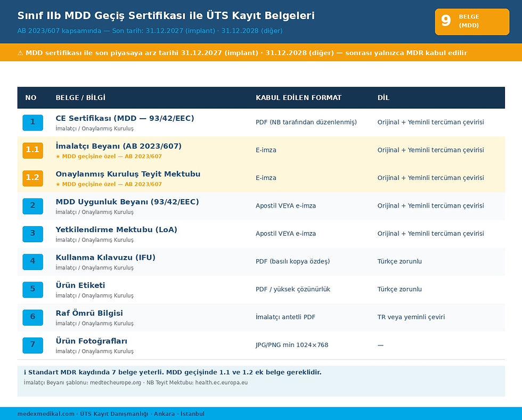Click the blue number 4 badge
Screen dimensions: 522x420
coord(32,261)
